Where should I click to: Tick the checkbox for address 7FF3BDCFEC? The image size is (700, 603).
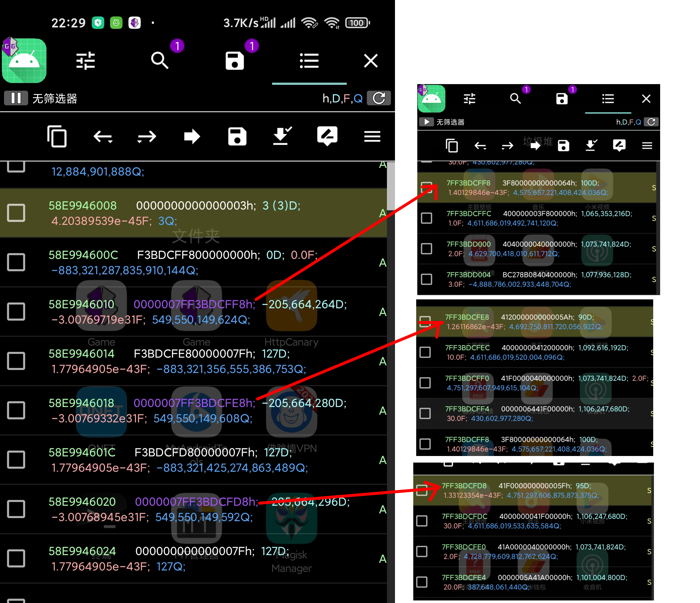[x=425, y=352]
